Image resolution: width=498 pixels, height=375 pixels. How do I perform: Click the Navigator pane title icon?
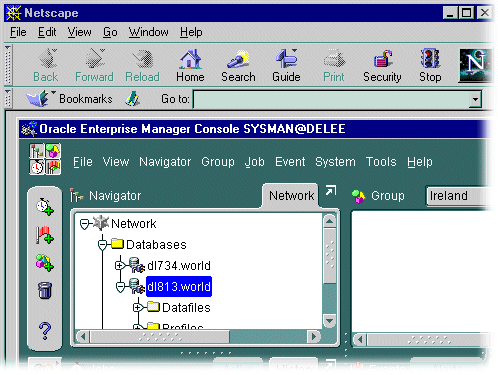click(x=76, y=195)
